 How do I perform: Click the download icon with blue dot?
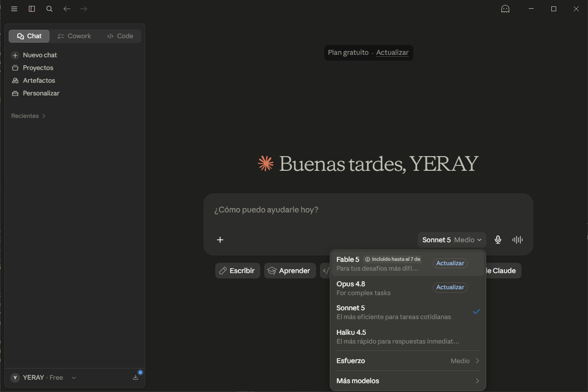pyautogui.click(x=136, y=377)
